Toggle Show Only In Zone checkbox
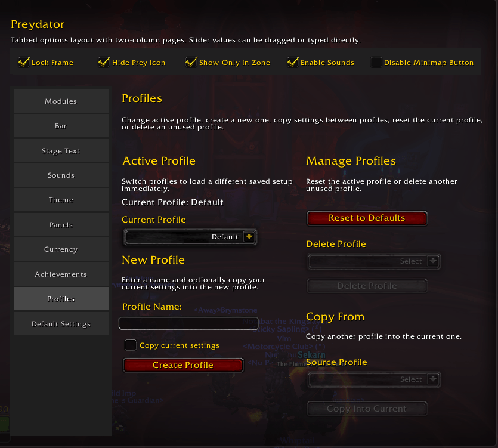 (x=191, y=62)
